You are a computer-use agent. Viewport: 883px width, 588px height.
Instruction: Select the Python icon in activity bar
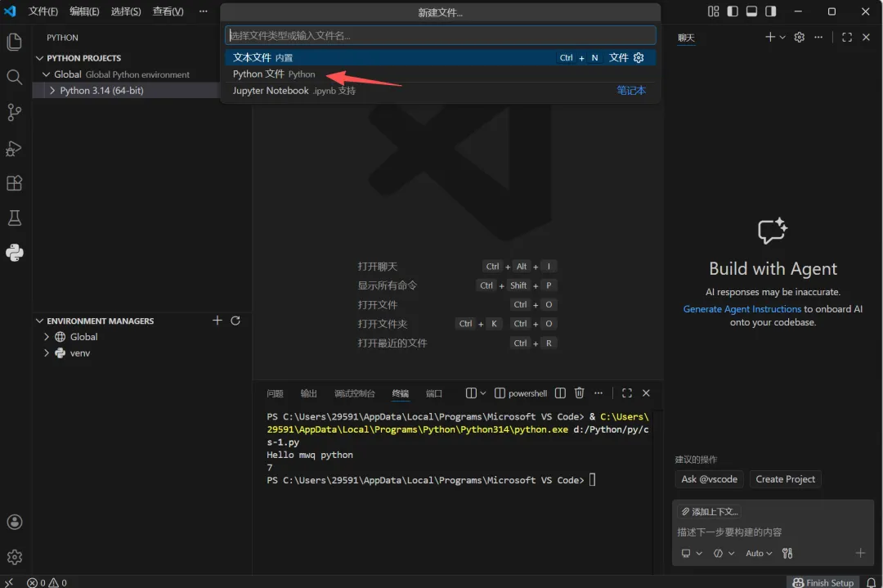coord(15,253)
